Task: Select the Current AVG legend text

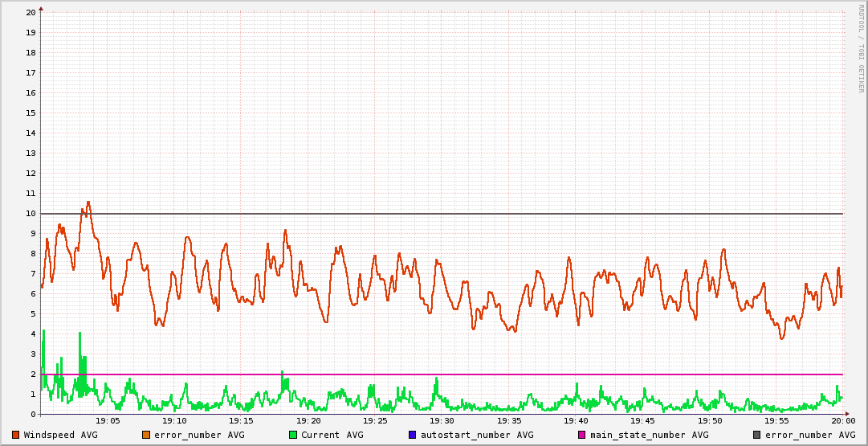Action: click(x=332, y=435)
